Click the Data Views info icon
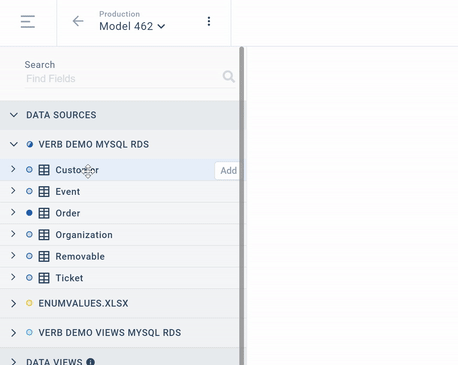The width and height of the screenshot is (458, 365). (x=90, y=362)
